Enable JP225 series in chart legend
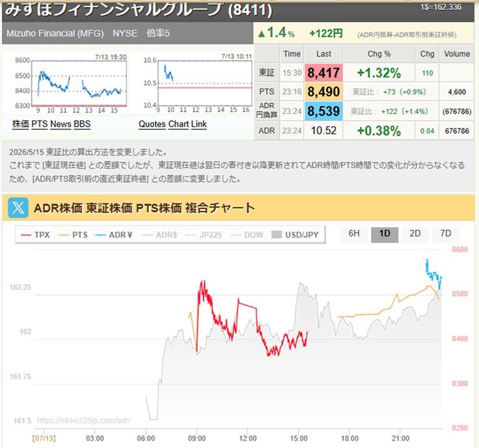This screenshot has width=479, height=448. 204,235
